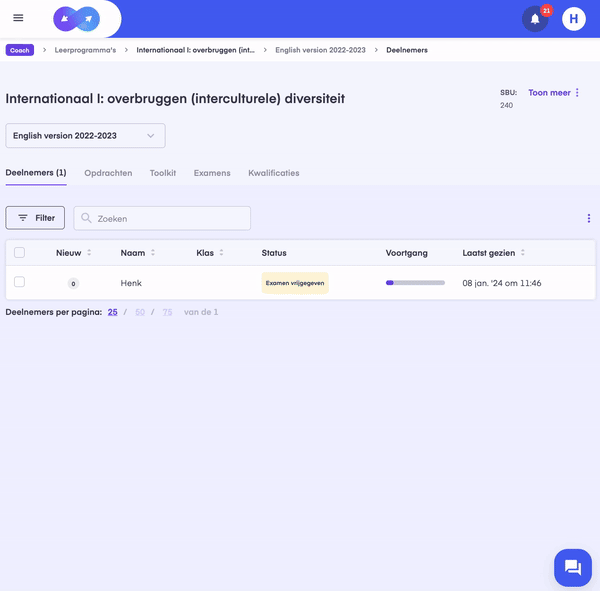Viewport: 600px width, 591px height.
Task: Click the Voortgang column header
Action: point(406,253)
